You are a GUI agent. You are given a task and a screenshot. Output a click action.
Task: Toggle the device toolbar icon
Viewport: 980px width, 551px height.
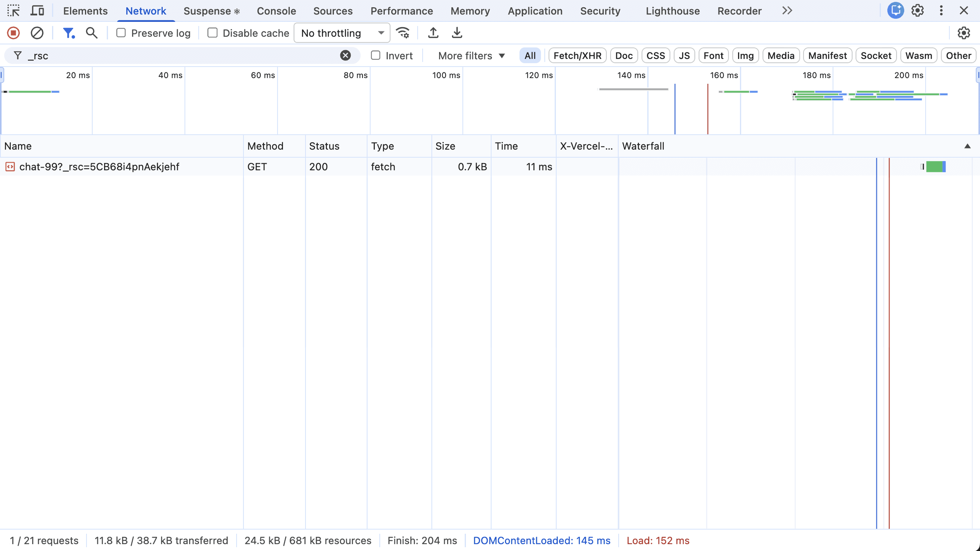[x=37, y=11]
